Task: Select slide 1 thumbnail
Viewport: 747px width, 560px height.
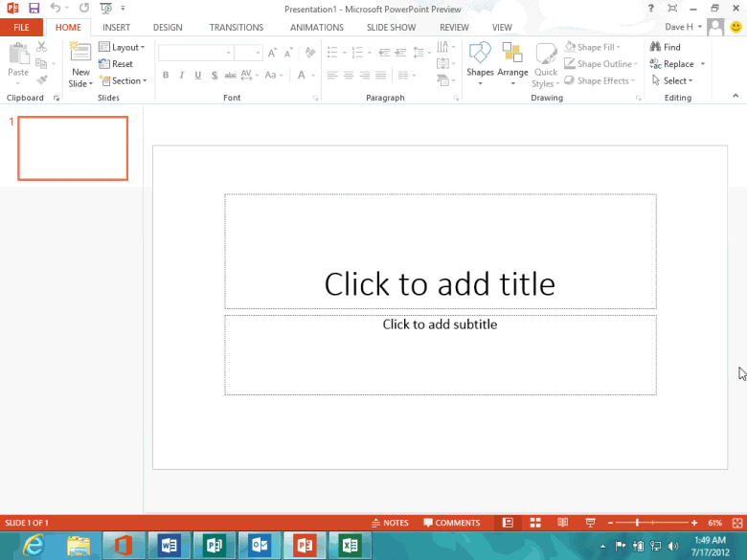Action: (73, 148)
